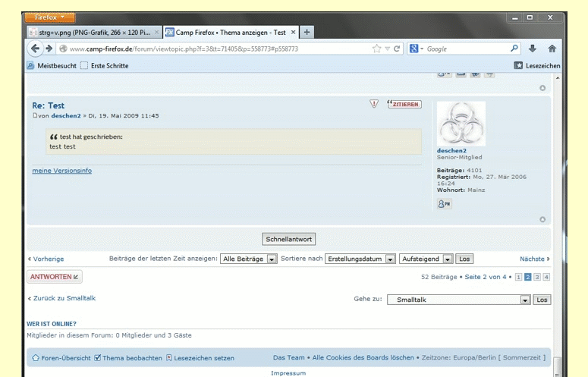This screenshot has width=588, height=377.
Task: Switch to the strg+v.png tab
Action: click(94, 32)
